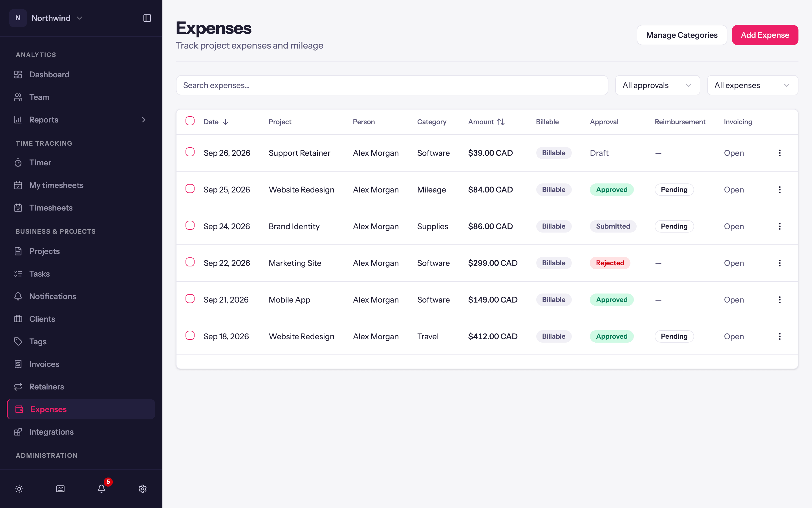The width and height of the screenshot is (812, 508).
Task: Collapse the sidebar panel icon
Action: (x=147, y=18)
